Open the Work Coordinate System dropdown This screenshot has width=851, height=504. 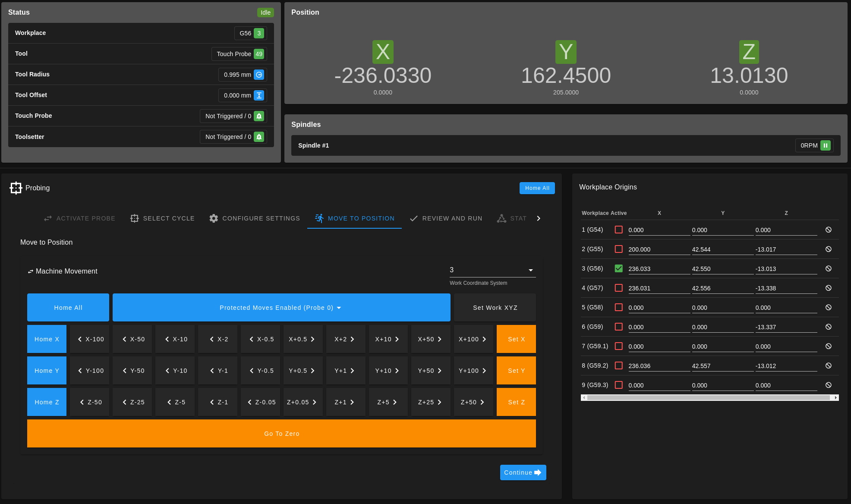point(492,270)
